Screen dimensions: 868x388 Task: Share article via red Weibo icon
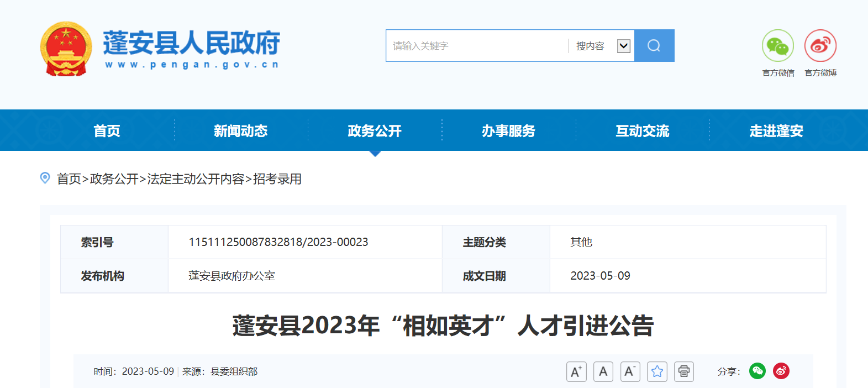[781, 371]
